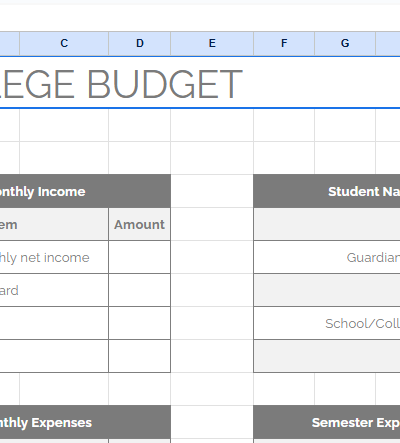Select the Monthly Expenses section header
The width and height of the screenshot is (400, 443).
[85, 422]
